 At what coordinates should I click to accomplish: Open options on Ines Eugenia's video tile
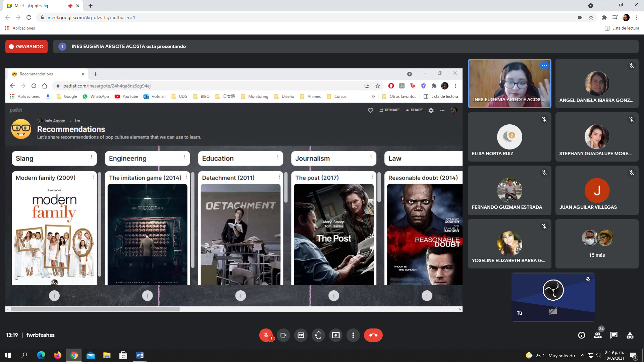(x=544, y=66)
